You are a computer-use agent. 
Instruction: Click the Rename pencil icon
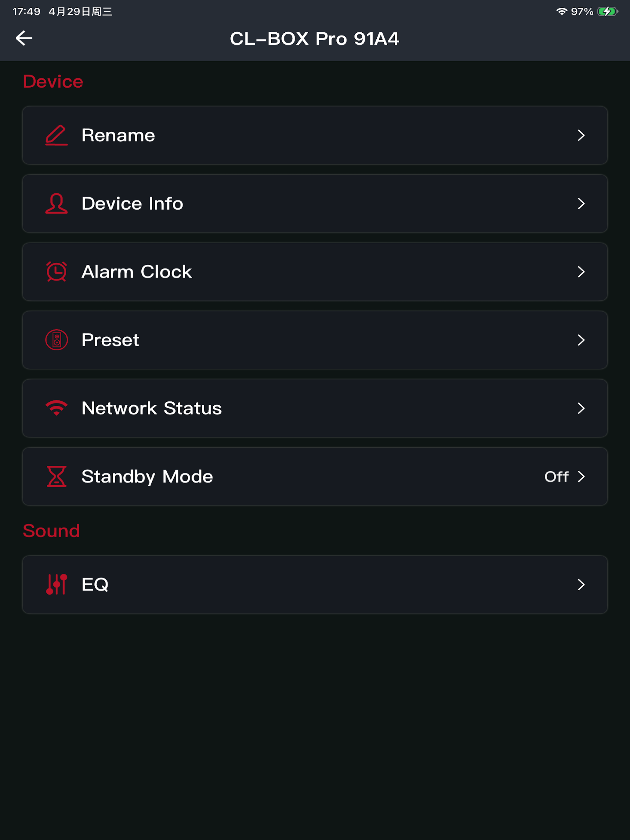(56, 135)
